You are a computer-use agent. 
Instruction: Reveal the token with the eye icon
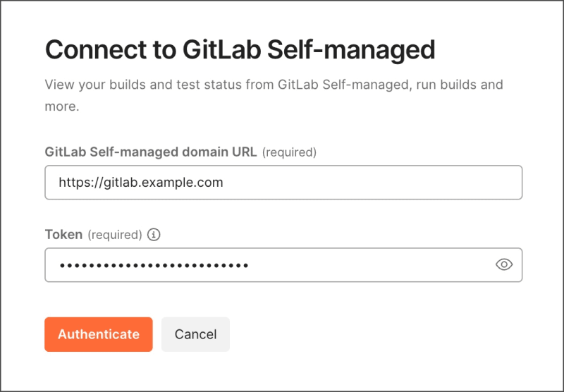[x=504, y=265]
